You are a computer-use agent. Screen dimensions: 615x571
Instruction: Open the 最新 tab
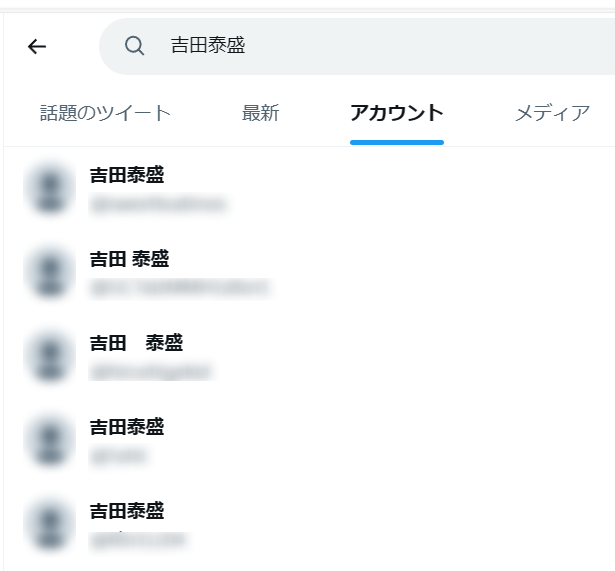260,113
